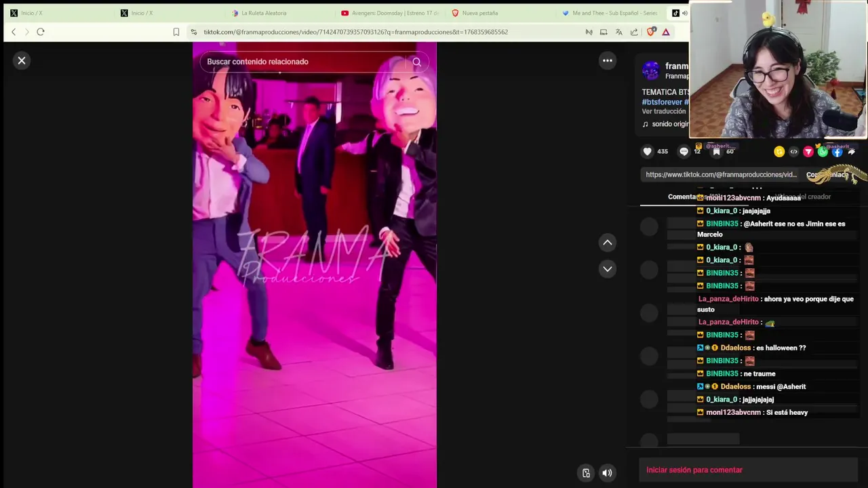Click Ver traducción link

(664, 112)
